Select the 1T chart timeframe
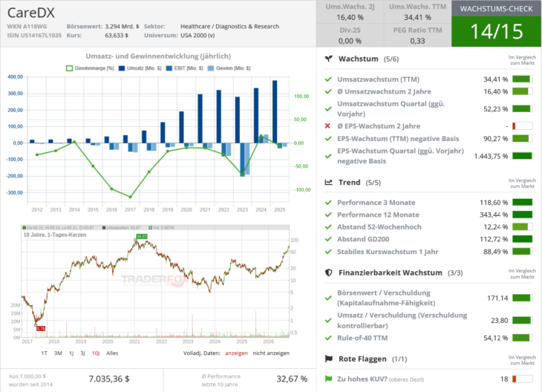Image resolution: width=542 pixels, height=392 pixels. pyautogui.click(x=44, y=353)
